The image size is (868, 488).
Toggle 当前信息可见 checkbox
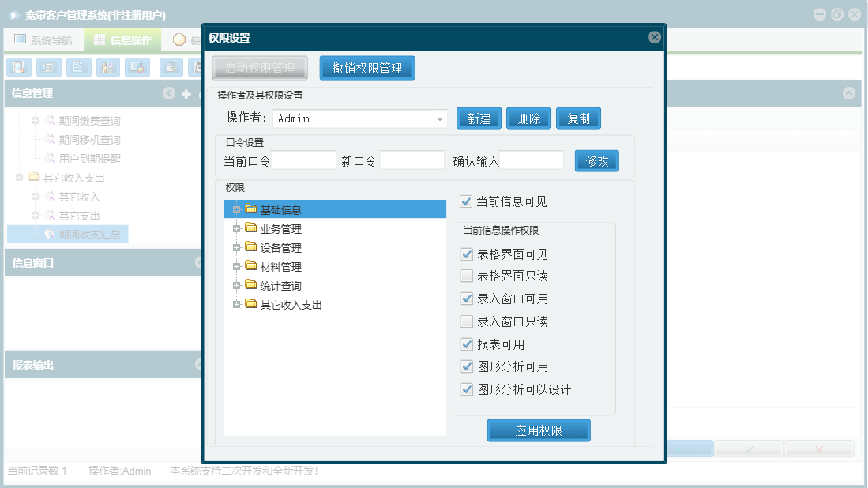(466, 201)
